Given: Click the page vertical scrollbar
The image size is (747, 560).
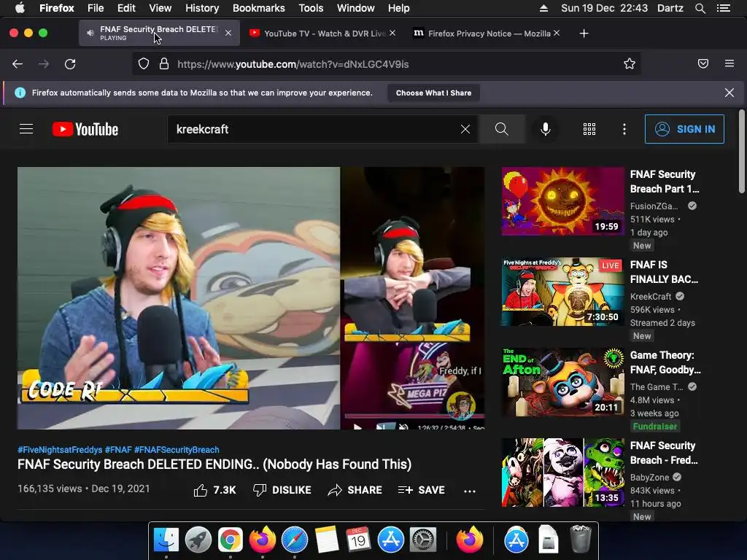Looking at the screenshot, I should click(741, 152).
